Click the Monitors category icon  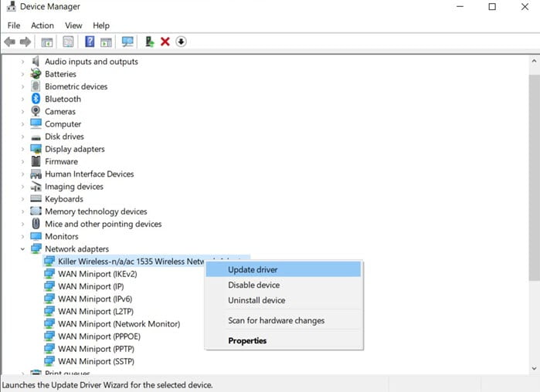tap(36, 236)
